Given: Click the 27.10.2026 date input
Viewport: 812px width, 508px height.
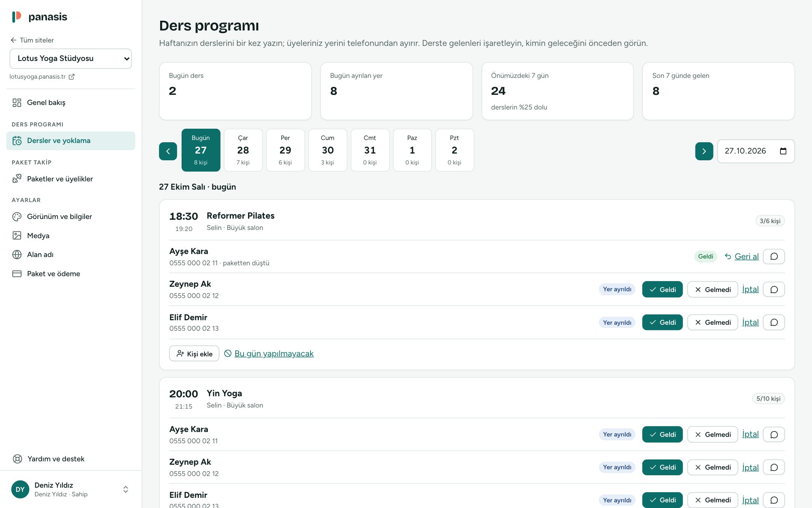Looking at the screenshot, I should coord(756,151).
